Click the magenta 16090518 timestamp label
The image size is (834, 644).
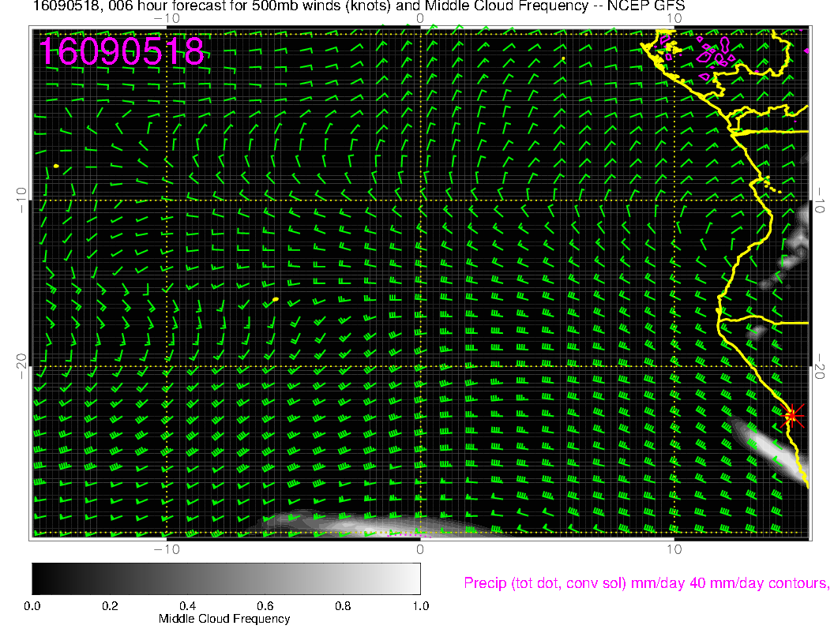122,51
